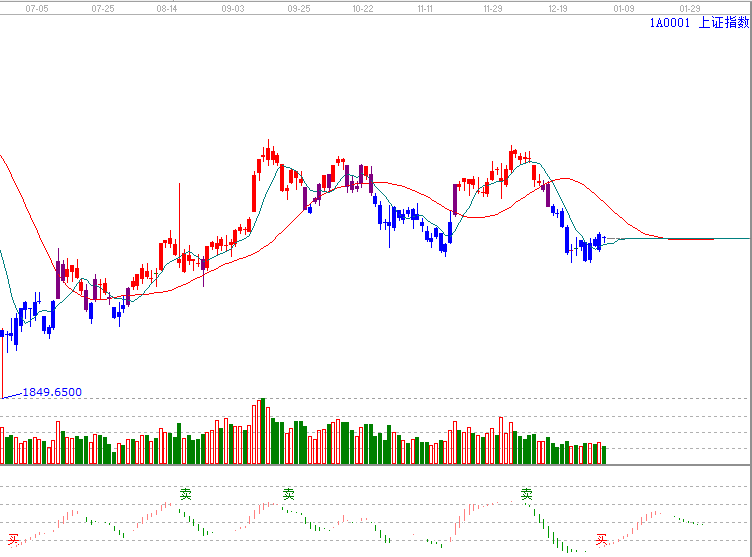The height and width of the screenshot is (557, 752).
Task: Select the middle 卖 sell signal marker
Action: coord(289,494)
